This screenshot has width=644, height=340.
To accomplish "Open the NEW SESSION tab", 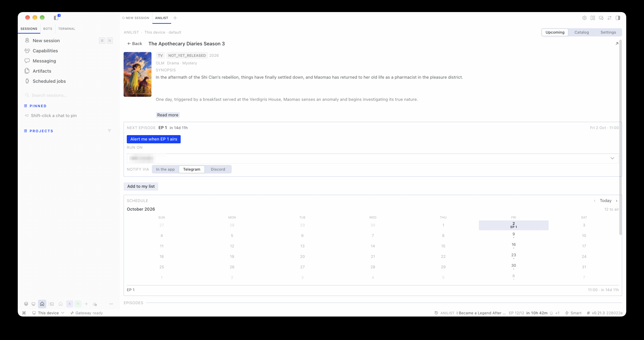I will point(136,18).
